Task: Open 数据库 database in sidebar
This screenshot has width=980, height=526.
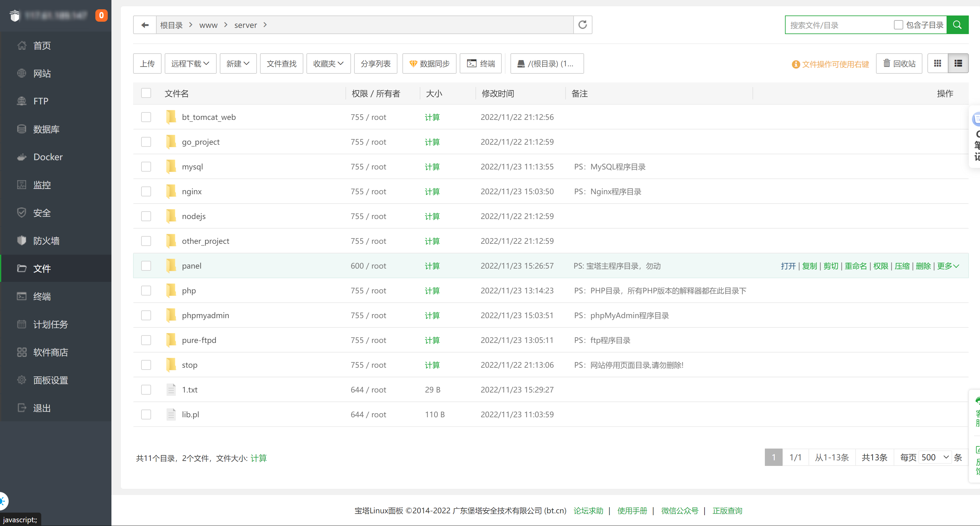Action: pos(56,129)
